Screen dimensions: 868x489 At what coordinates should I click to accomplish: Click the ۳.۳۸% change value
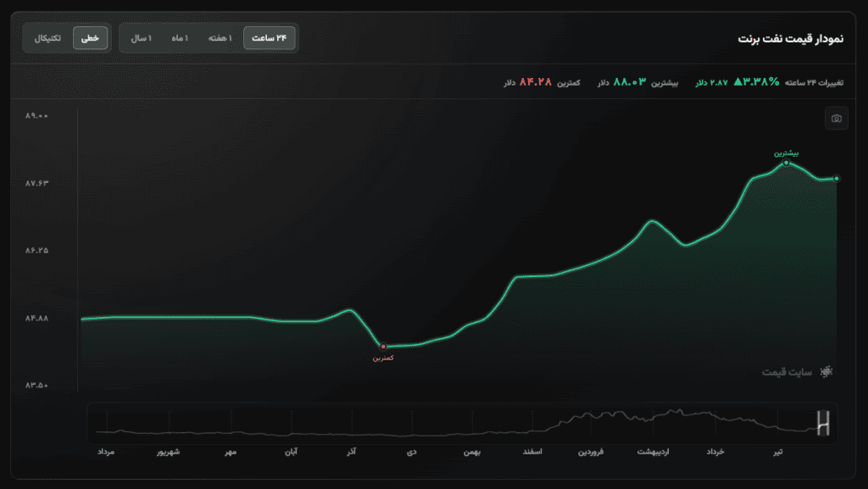pos(756,82)
